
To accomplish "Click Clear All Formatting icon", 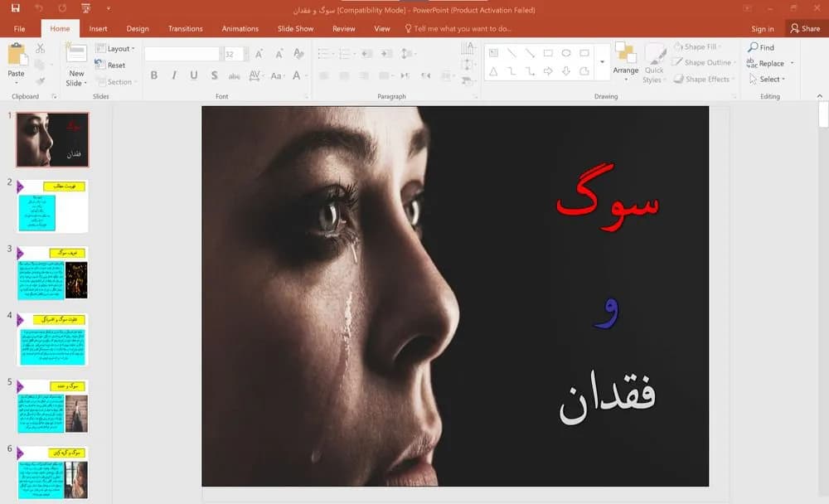I will pyautogui.click(x=298, y=54).
